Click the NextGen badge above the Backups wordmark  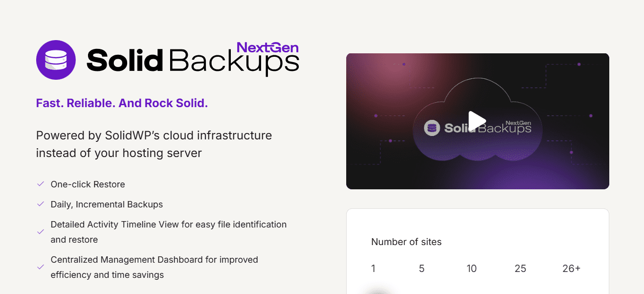tap(268, 47)
